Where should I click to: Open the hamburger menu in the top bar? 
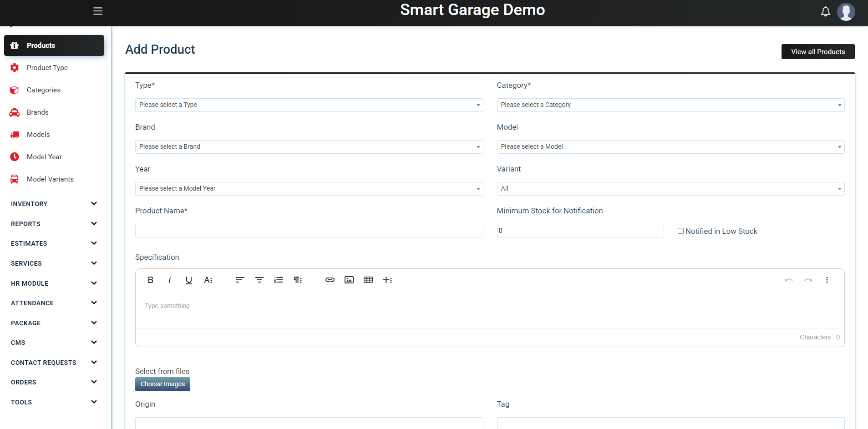[x=98, y=11]
